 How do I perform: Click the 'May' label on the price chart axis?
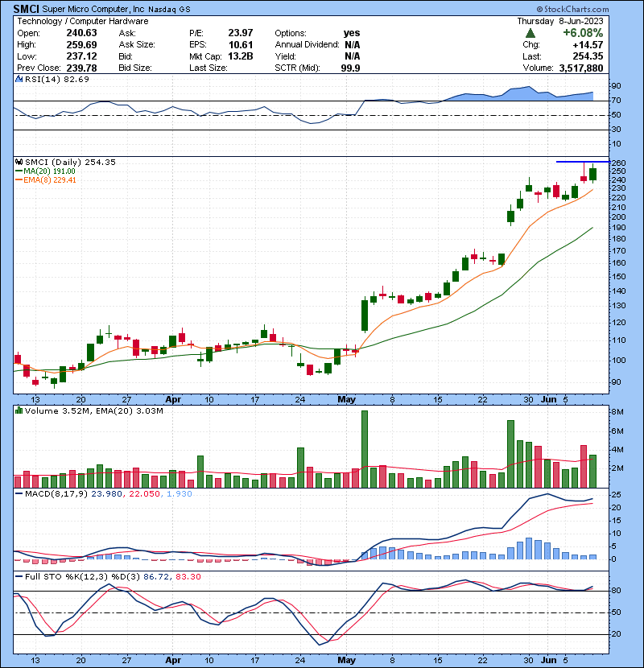[x=346, y=399]
